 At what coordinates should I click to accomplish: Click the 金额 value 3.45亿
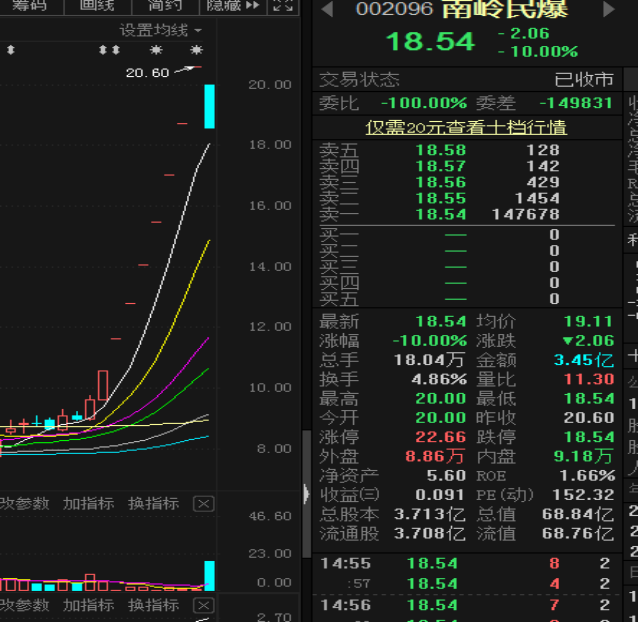(x=583, y=360)
